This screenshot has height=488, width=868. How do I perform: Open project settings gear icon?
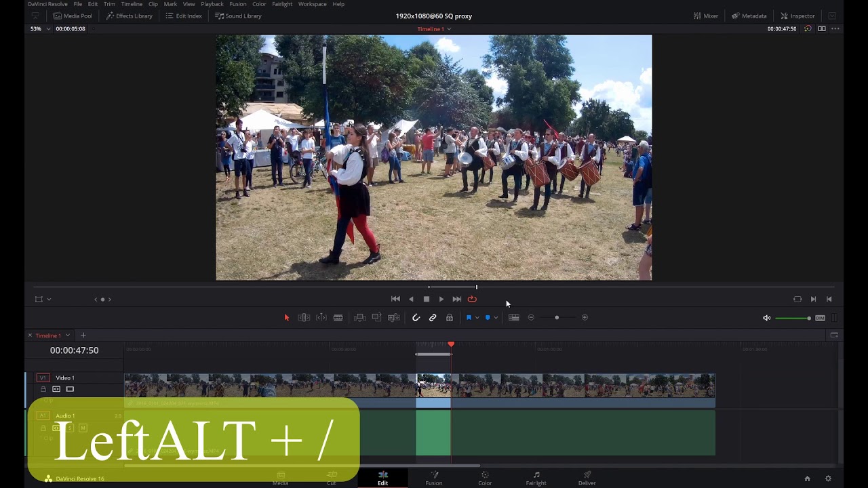[828, 479]
